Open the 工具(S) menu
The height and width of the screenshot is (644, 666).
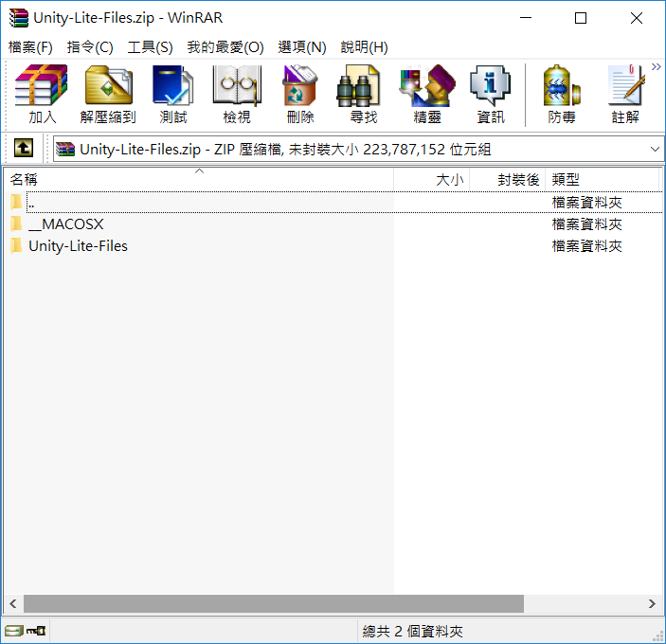point(151,47)
